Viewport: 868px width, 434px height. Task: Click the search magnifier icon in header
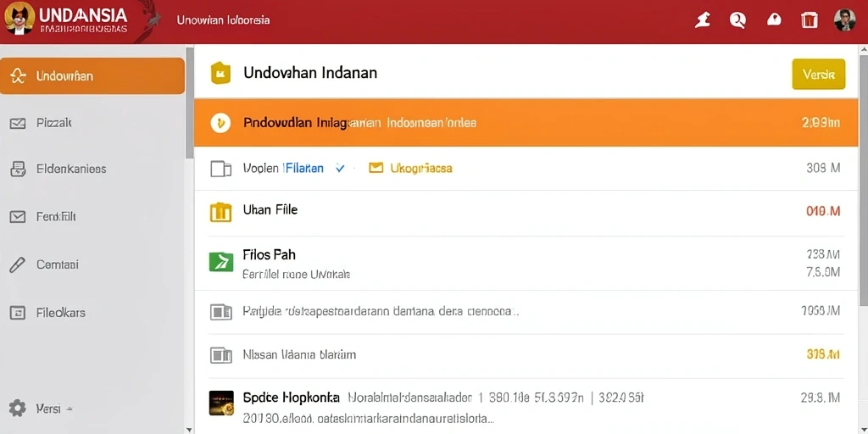coord(737,20)
